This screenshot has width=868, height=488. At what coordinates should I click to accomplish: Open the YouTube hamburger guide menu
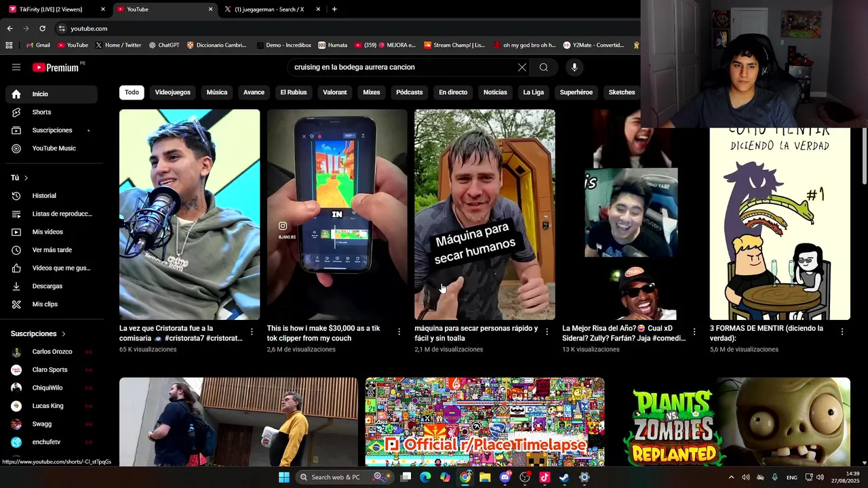click(x=16, y=67)
